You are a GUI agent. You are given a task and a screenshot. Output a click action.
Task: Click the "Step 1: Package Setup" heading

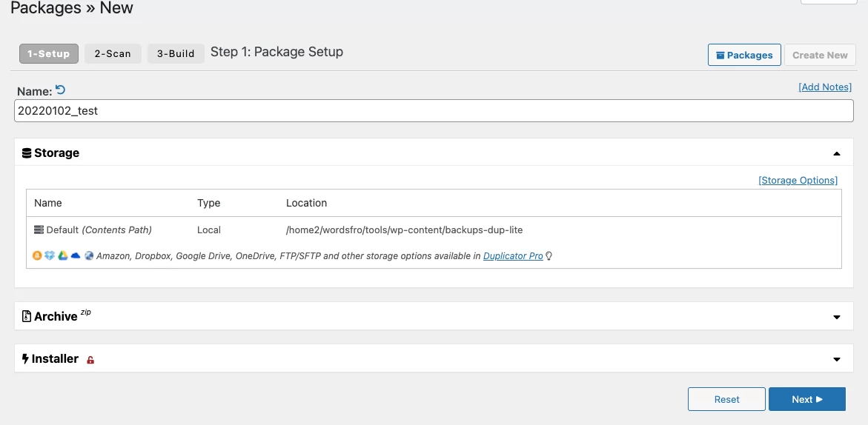click(276, 52)
